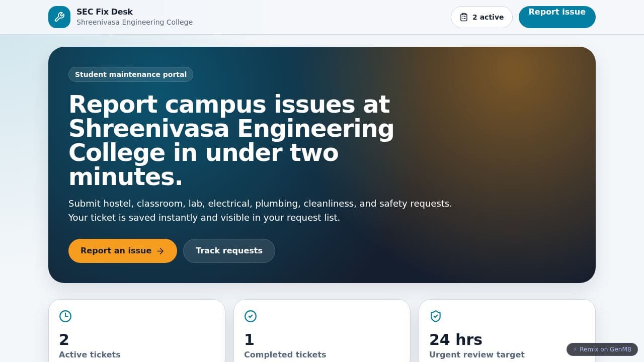Click the wrench logo icon

59,17
